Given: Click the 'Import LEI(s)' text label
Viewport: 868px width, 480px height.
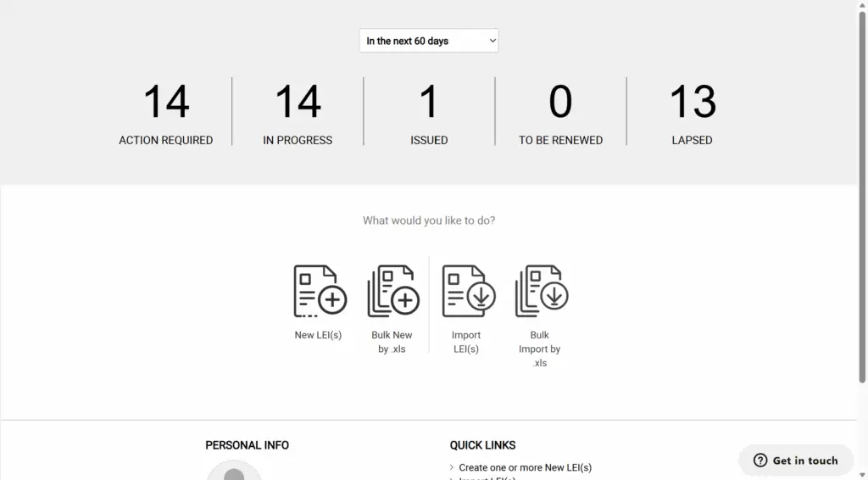Looking at the screenshot, I should tap(466, 342).
